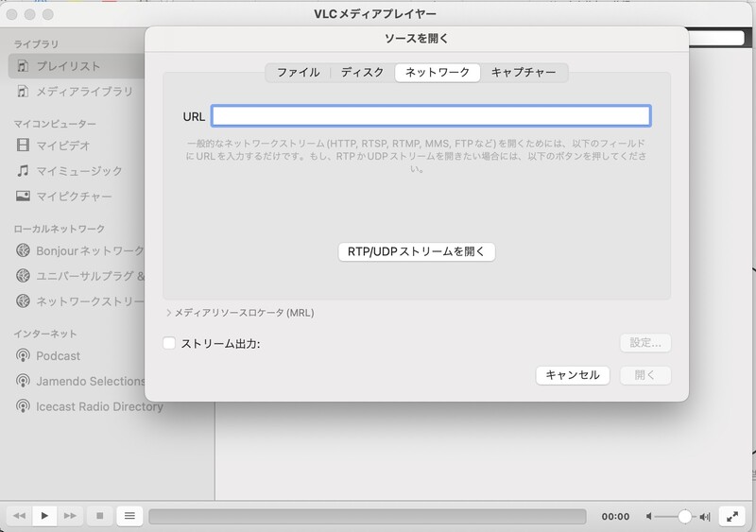Click the globe icon beside ネットワークストリーム
The image size is (756, 532).
tap(23, 301)
